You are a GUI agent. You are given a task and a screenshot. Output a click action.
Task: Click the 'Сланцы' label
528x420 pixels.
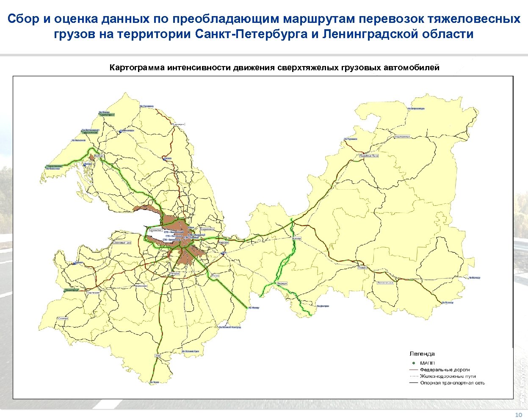pos(63,318)
